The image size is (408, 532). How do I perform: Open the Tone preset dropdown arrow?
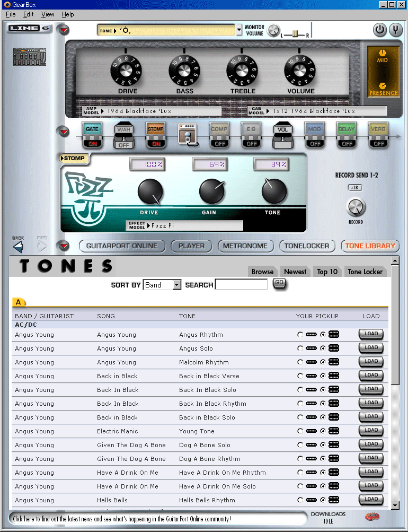(x=240, y=30)
